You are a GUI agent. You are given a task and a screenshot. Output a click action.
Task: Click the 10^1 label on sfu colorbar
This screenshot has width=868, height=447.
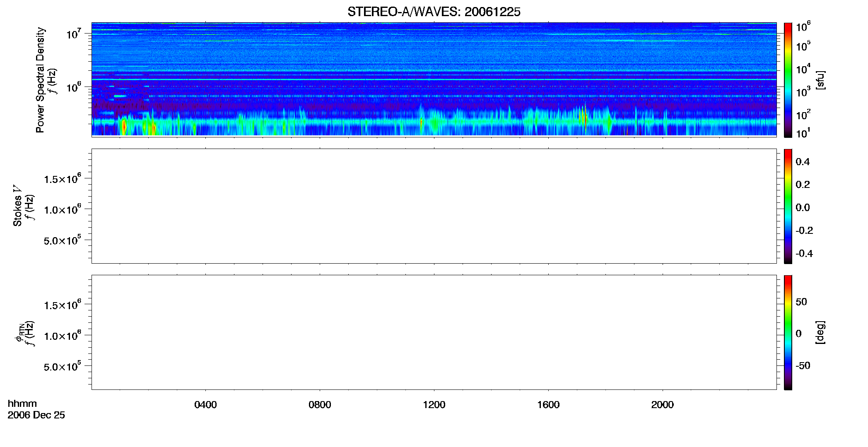pyautogui.click(x=803, y=133)
